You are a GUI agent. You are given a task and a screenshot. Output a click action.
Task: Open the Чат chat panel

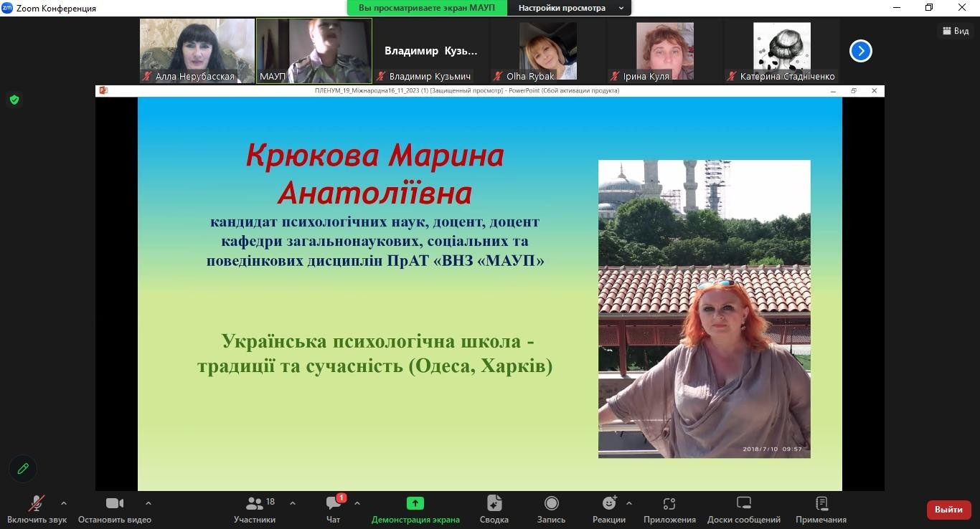(334, 510)
